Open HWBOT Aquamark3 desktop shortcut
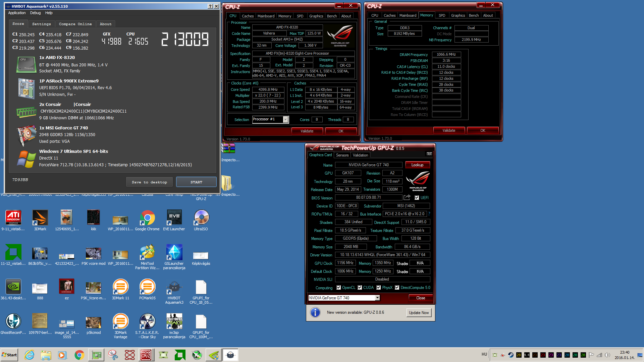 click(x=174, y=291)
